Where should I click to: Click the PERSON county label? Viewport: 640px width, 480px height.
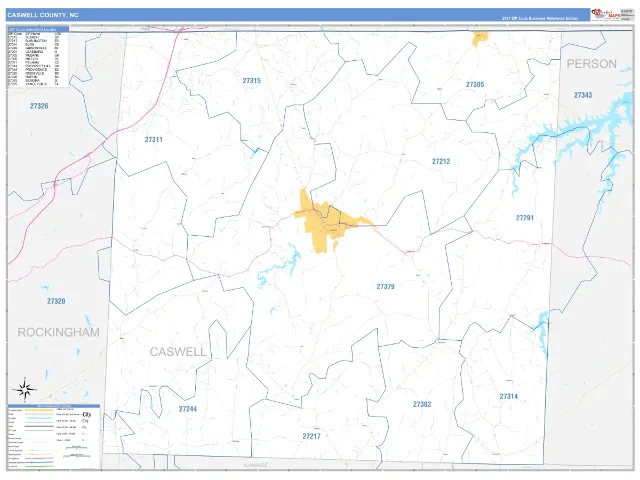pos(592,64)
